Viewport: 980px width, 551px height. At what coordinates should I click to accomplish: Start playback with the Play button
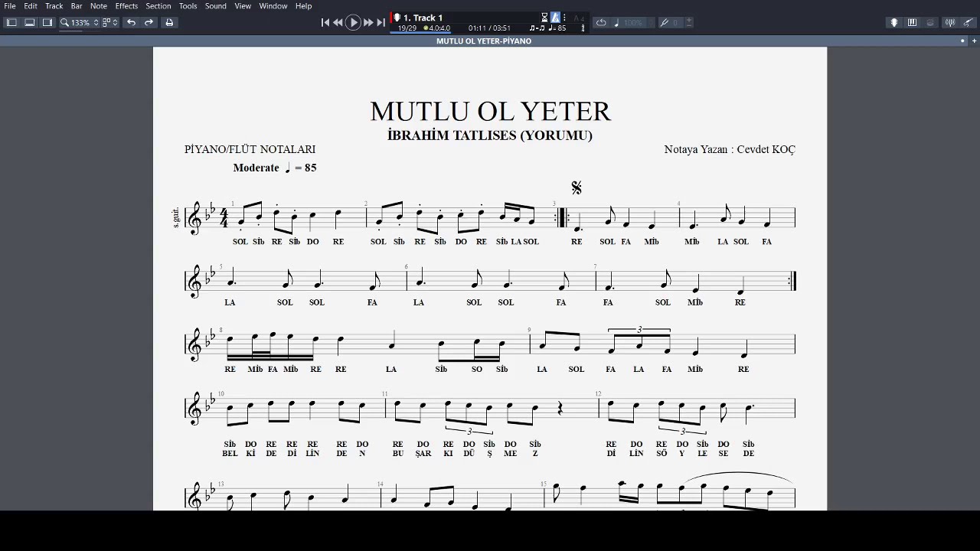[354, 23]
